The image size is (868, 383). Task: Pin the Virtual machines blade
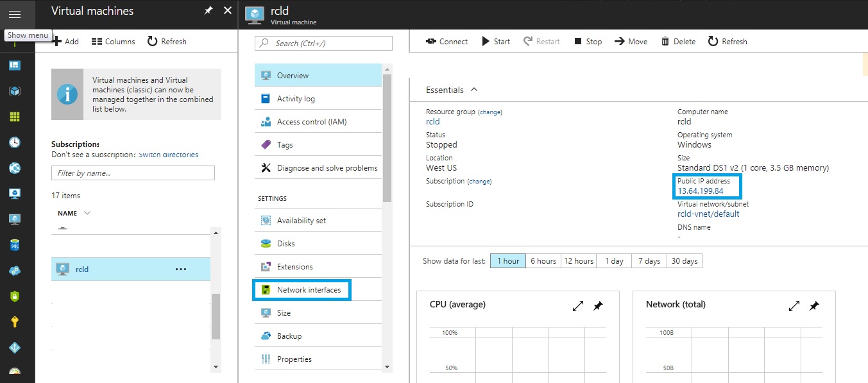click(208, 11)
